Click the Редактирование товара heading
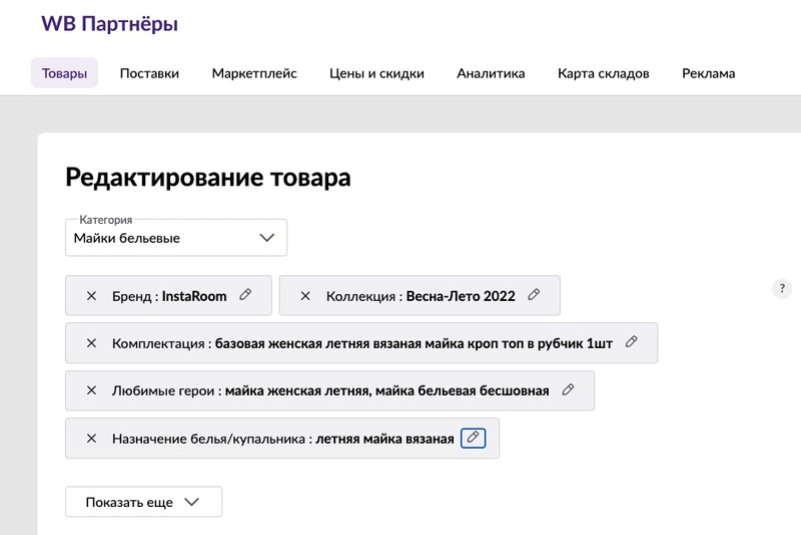 [208, 177]
